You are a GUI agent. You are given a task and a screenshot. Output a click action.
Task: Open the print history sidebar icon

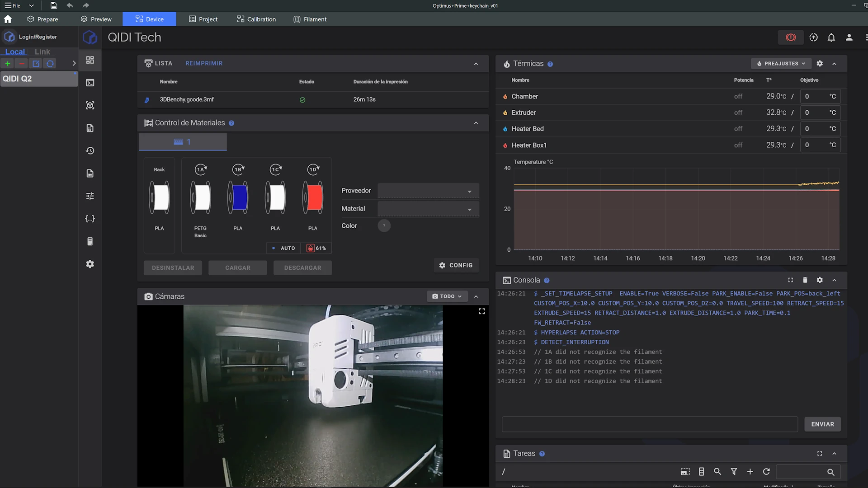(x=90, y=151)
